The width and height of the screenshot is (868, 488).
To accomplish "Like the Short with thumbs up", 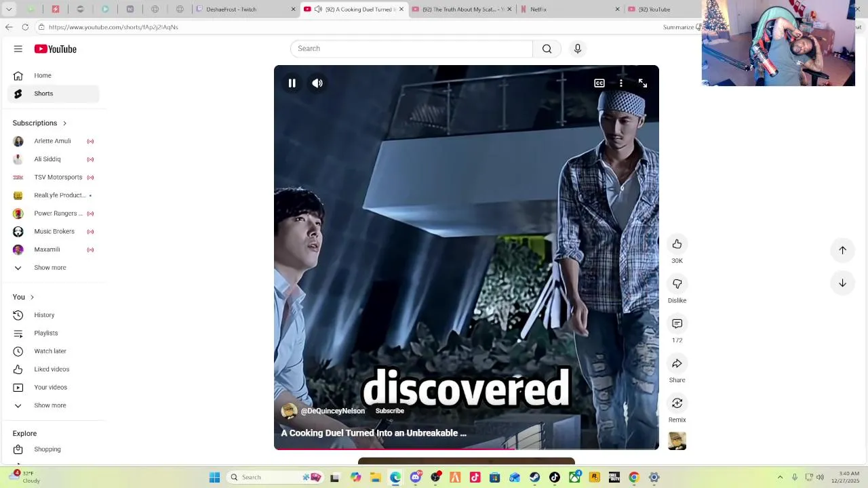I will [x=677, y=244].
